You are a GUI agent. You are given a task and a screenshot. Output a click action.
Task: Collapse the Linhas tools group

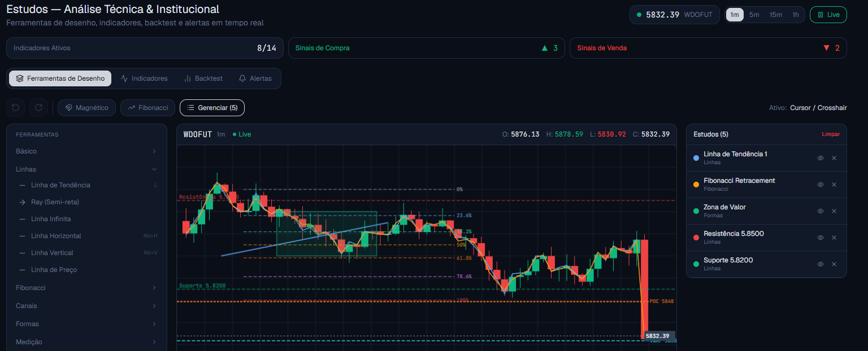86,169
